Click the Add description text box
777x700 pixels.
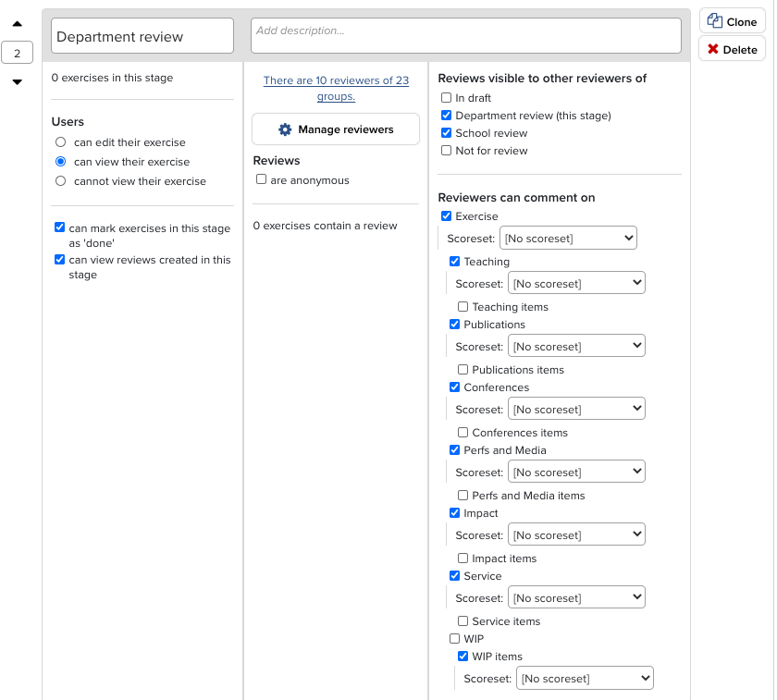click(465, 36)
